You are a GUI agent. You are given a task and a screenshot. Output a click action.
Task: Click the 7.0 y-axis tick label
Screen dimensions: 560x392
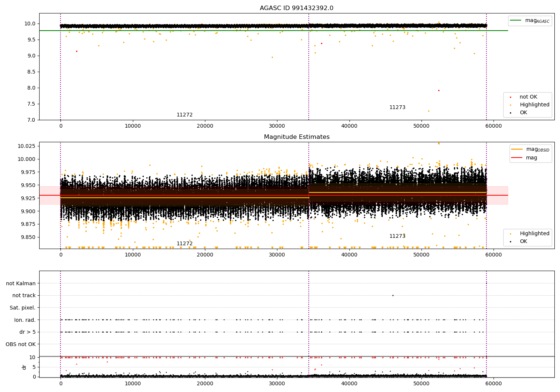(x=31, y=120)
